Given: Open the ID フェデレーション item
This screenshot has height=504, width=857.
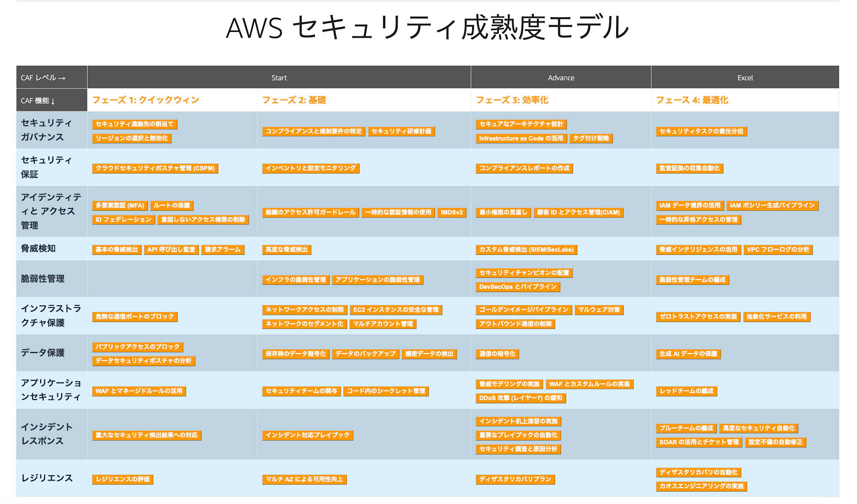Looking at the screenshot, I should [123, 220].
